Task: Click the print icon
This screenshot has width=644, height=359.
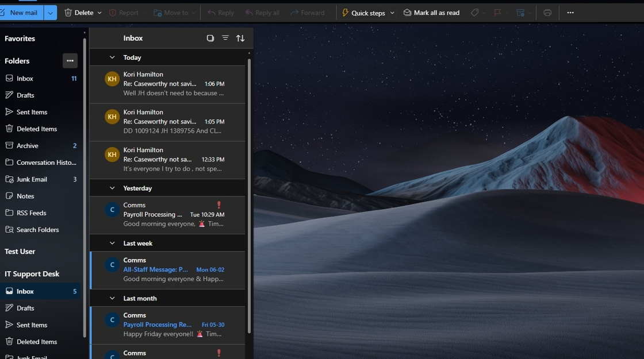Action: pyautogui.click(x=547, y=13)
